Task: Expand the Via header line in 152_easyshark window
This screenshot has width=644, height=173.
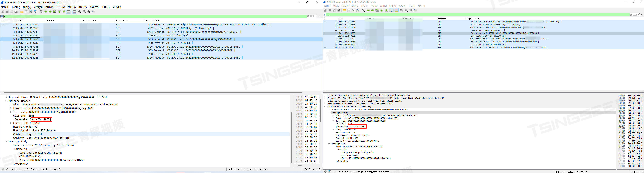Action: (x=10, y=104)
